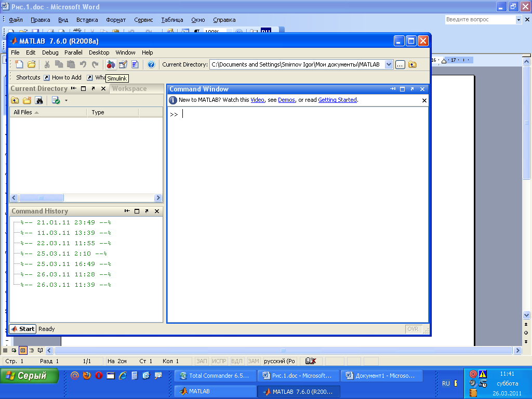Open Word's Таблица menu

(172, 20)
